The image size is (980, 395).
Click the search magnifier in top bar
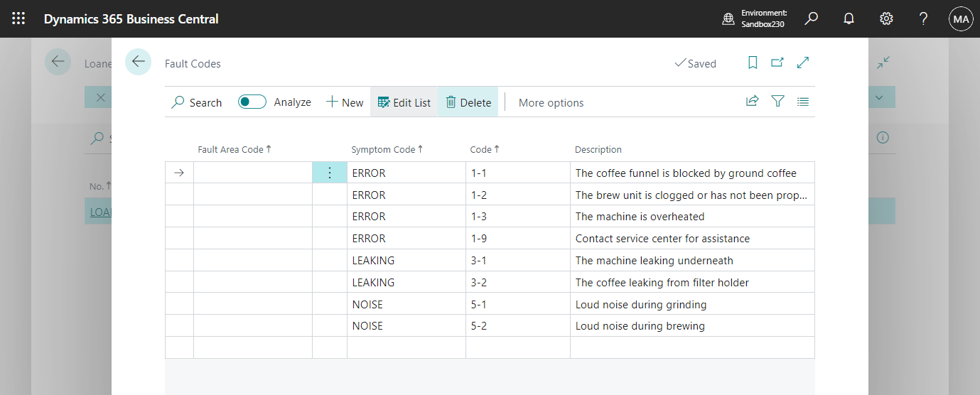point(811,19)
